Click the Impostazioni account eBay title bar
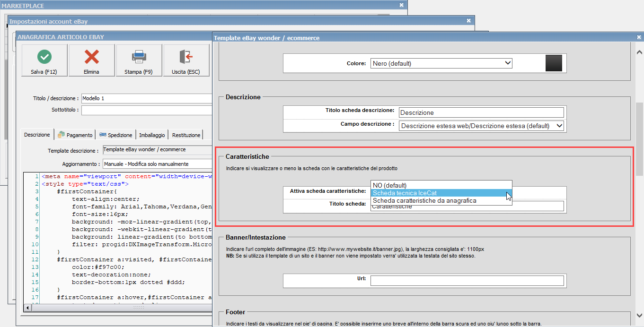Image resolution: width=644 pixels, height=327 pixels. 241,21
